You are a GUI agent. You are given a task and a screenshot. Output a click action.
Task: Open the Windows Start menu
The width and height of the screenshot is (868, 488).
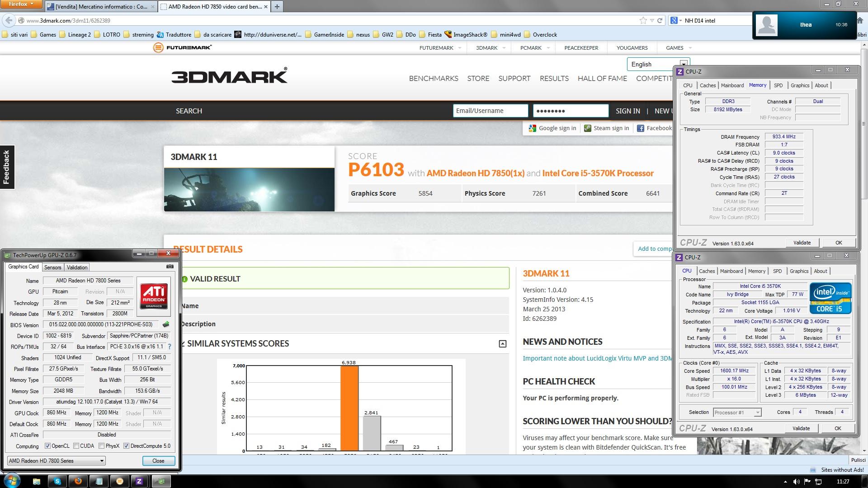click(x=11, y=481)
